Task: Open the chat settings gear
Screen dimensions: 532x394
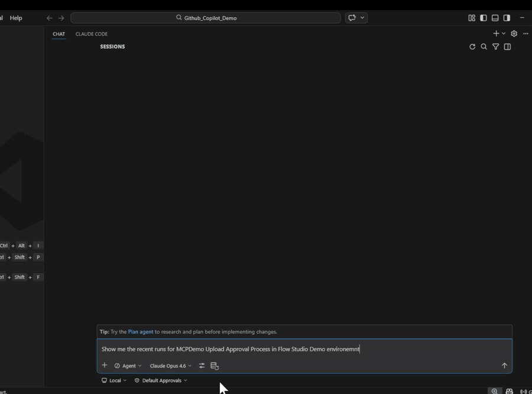Action: 514,34
